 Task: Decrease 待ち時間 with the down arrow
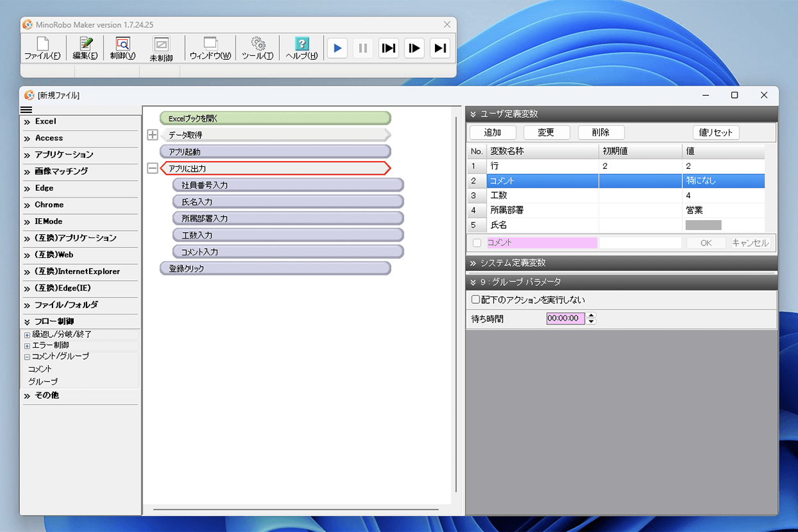(x=591, y=322)
